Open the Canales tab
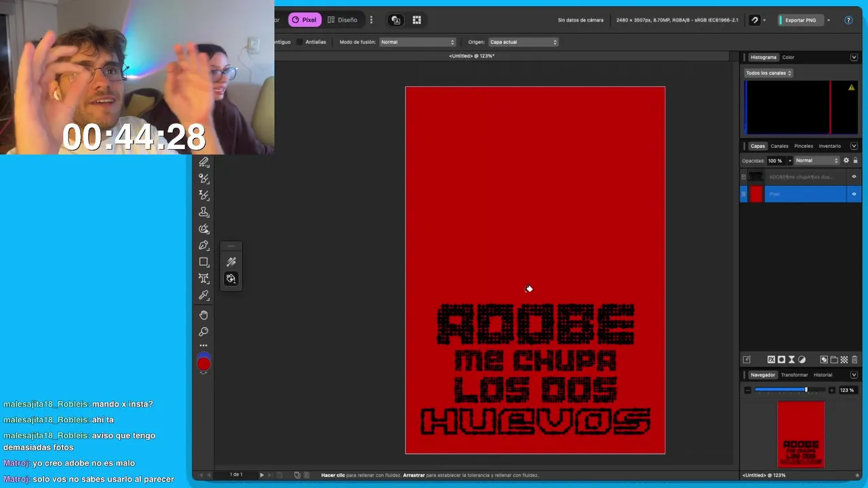 [x=779, y=146]
